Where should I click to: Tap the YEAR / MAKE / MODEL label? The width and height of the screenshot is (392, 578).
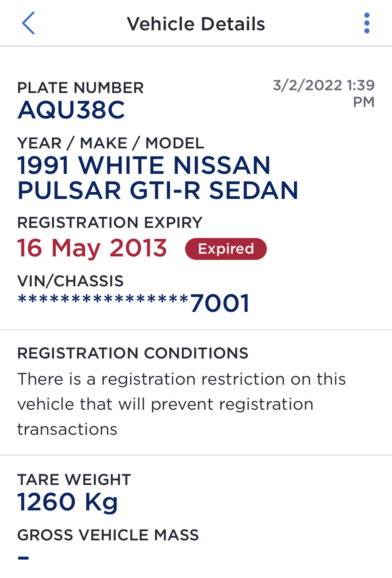coord(110,143)
